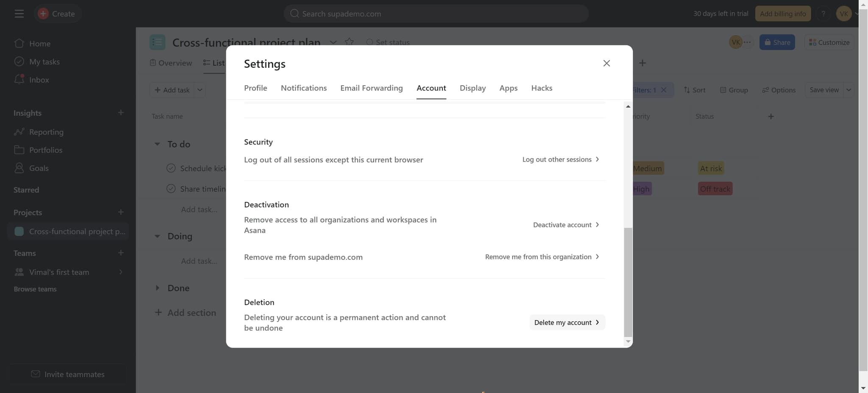This screenshot has width=868, height=393.
Task: Click the Delete my account button
Action: (x=567, y=322)
